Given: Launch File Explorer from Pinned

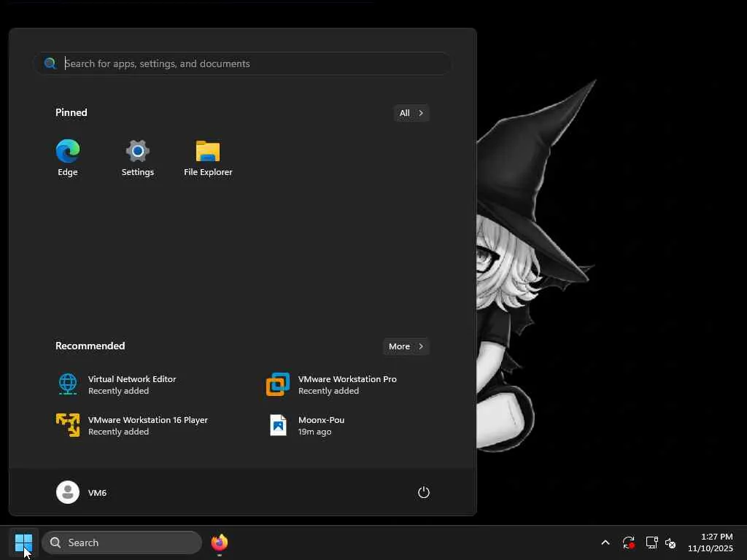Looking at the screenshot, I should click(208, 158).
